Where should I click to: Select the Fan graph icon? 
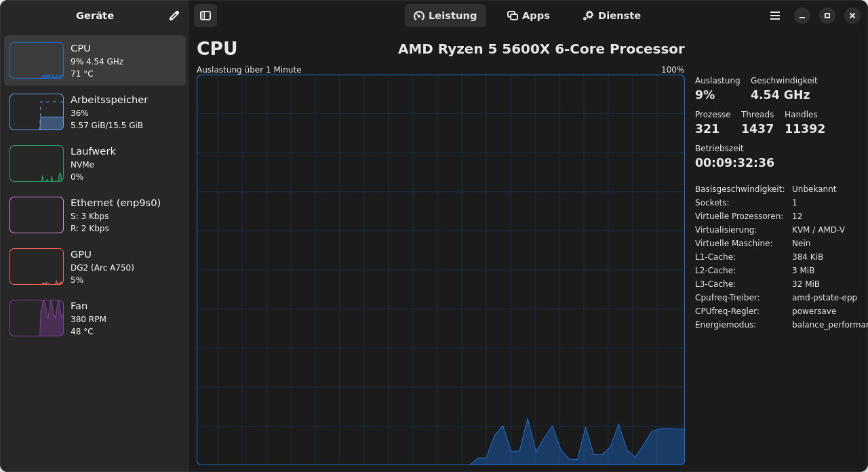click(37, 318)
